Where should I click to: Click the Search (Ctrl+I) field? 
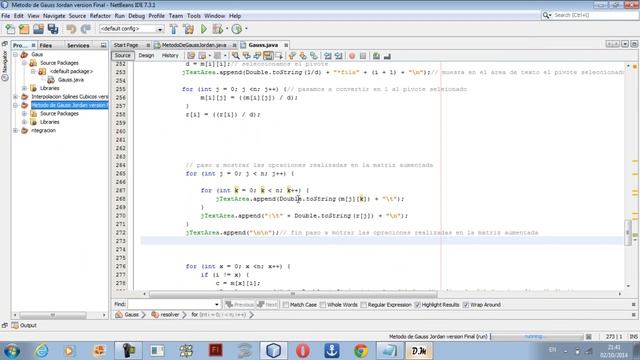click(589, 15)
